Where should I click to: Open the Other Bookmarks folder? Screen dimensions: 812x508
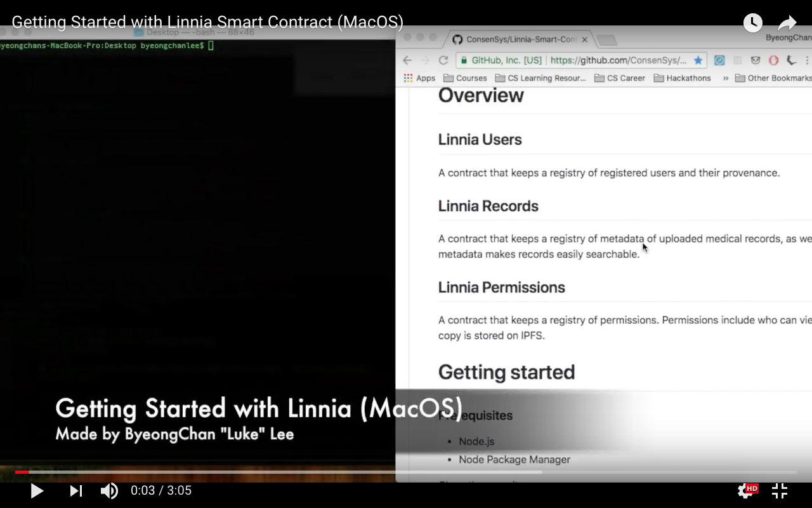[773, 78]
